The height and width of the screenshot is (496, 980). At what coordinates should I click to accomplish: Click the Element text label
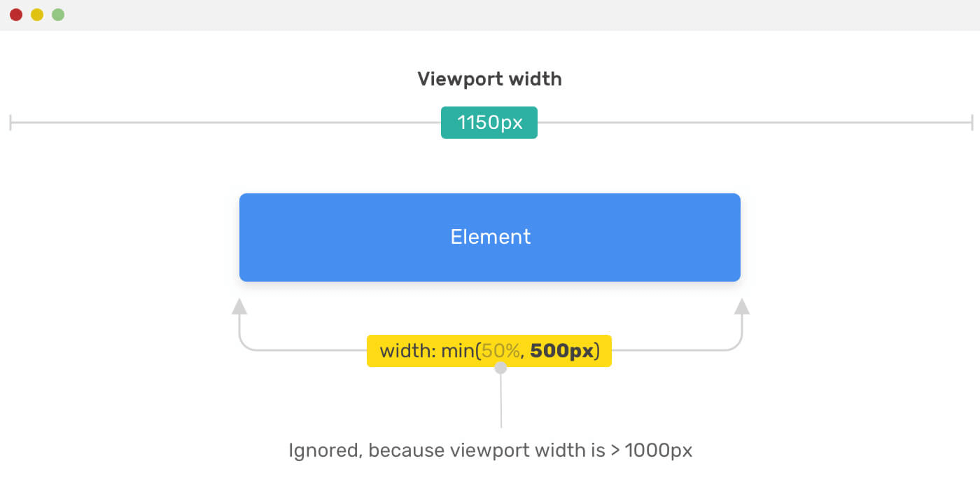490,237
